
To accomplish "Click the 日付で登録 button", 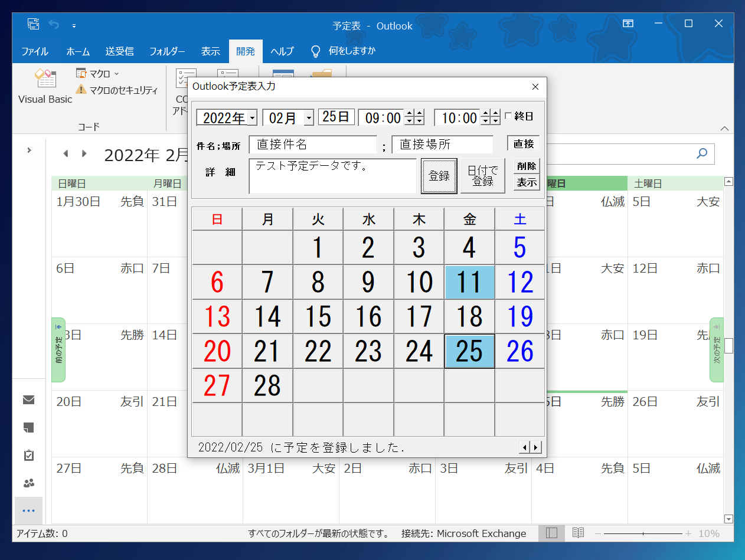I will tap(483, 176).
